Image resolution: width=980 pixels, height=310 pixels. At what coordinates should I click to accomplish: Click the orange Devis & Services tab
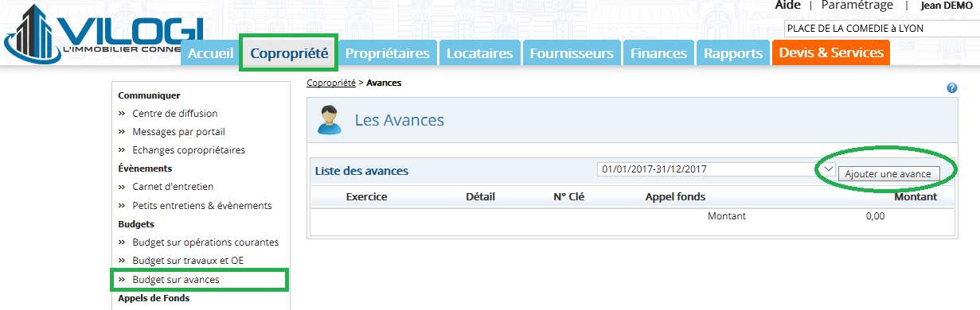(x=830, y=53)
